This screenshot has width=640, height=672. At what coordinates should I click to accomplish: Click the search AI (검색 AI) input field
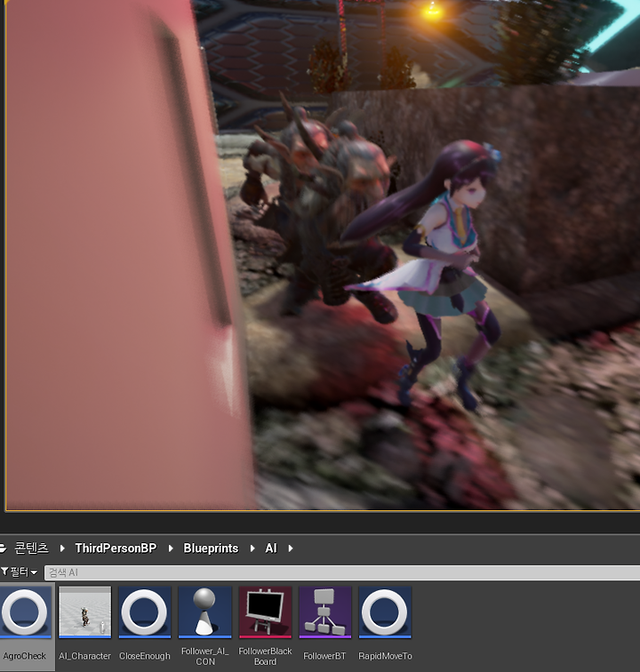click(342, 572)
